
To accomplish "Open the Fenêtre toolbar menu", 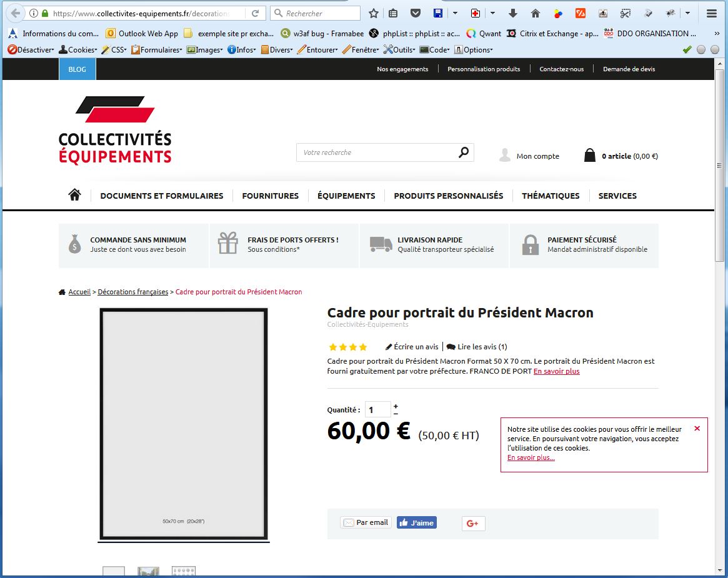I will pos(361,49).
